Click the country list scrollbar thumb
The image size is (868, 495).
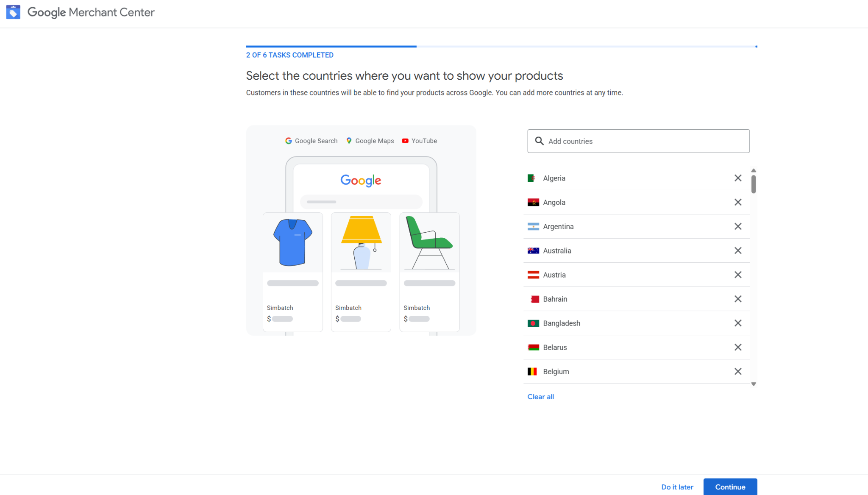[754, 184]
